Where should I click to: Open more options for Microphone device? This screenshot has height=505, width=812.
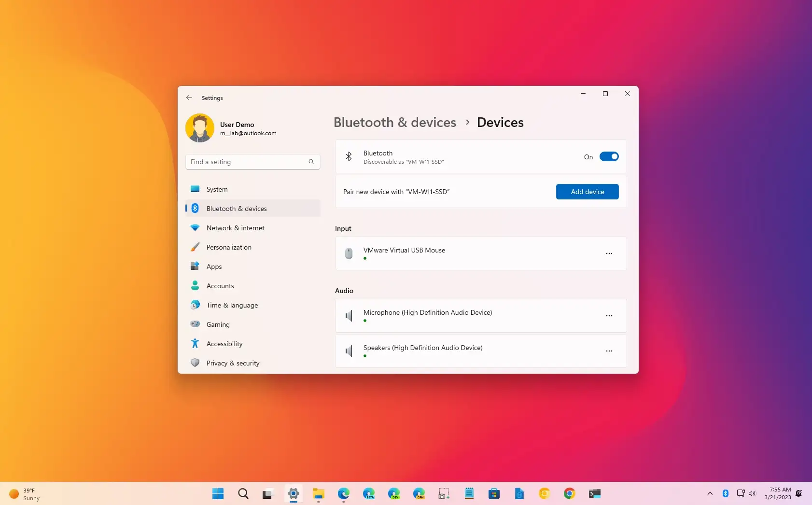click(x=609, y=316)
